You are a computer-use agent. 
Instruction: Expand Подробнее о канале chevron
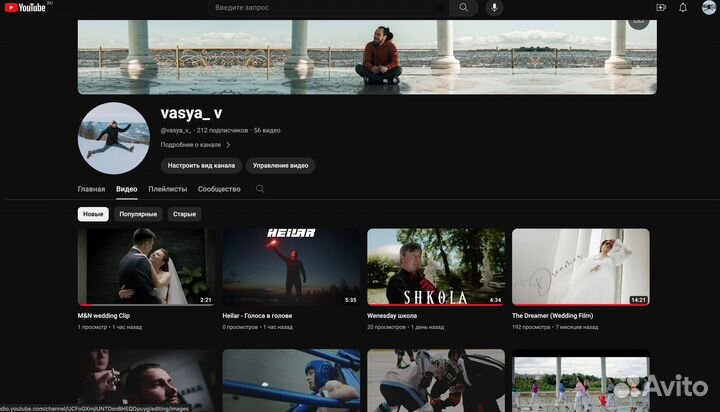(228, 145)
